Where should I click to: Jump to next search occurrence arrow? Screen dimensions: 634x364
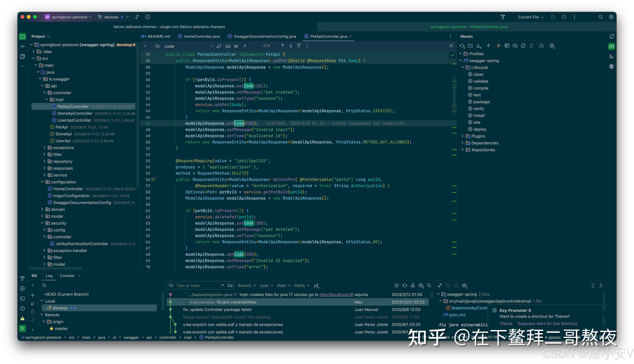pos(291,46)
